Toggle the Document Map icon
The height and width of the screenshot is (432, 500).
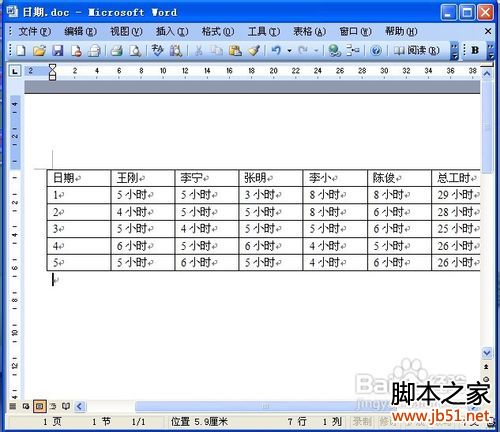point(353,51)
